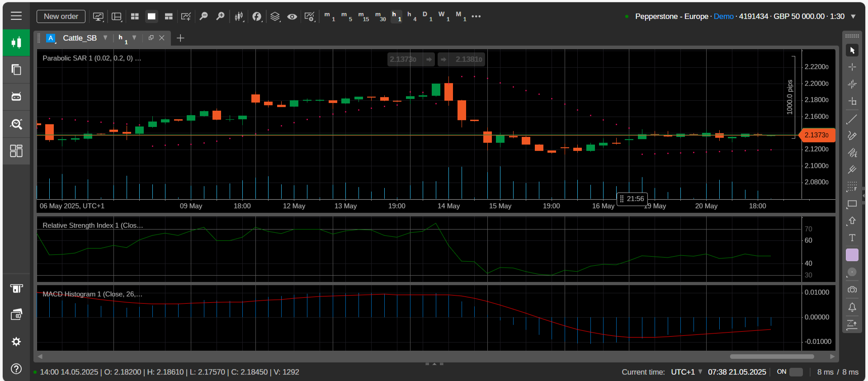Open the Help question mark icon
Viewport: 868px width, 381px height.
click(x=16, y=369)
